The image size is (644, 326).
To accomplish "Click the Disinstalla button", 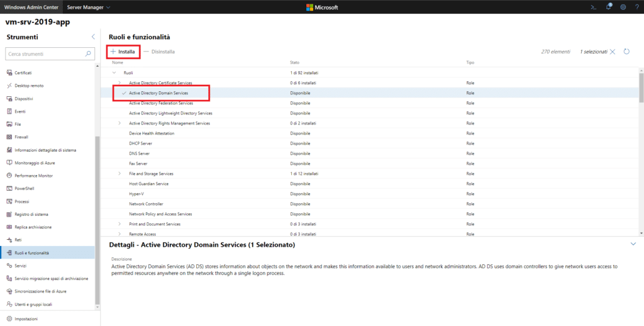I will click(x=159, y=52).
